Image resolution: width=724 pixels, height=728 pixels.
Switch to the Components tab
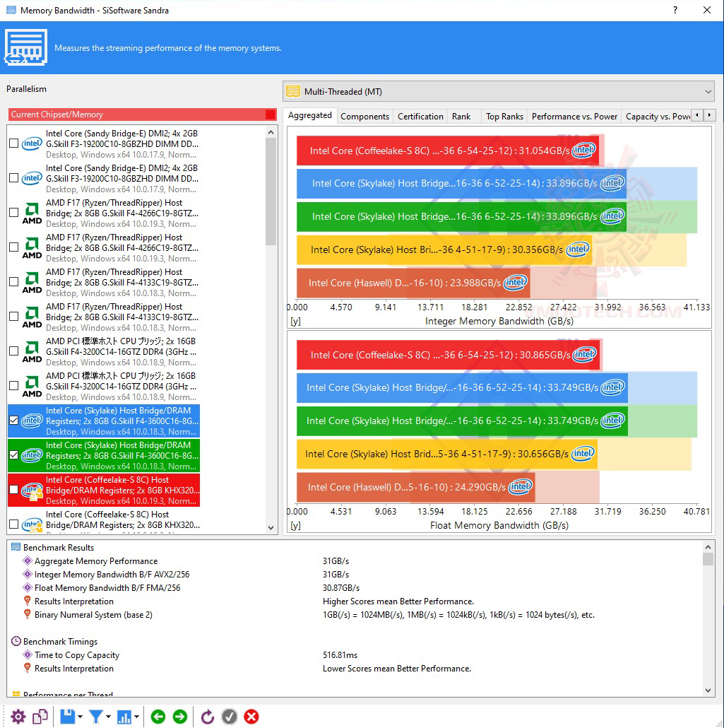364,117
